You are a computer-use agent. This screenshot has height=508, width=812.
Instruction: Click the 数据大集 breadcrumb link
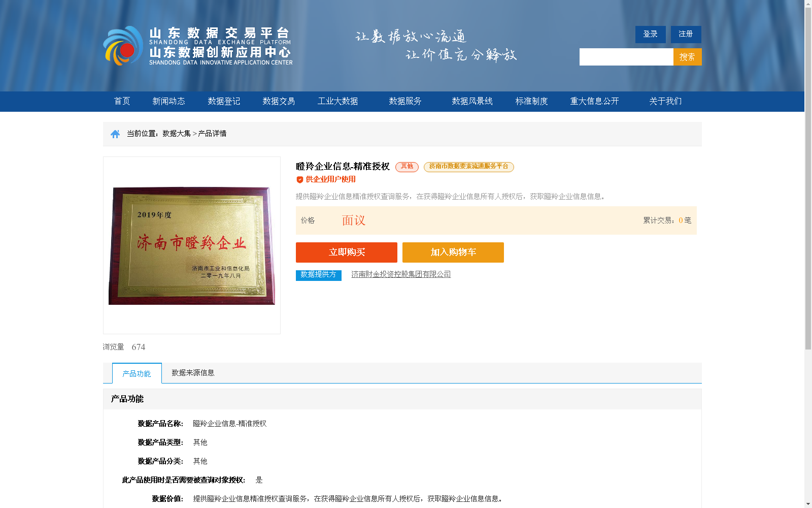coord(177,134)
